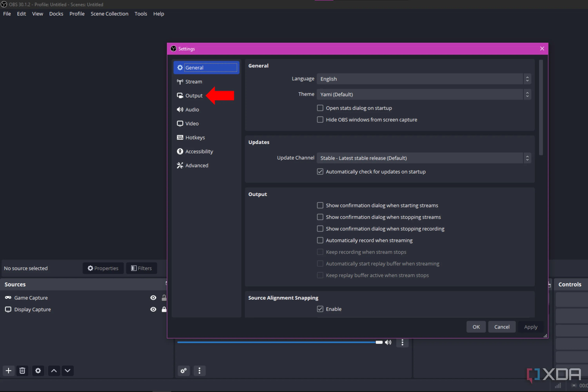Enable Open stats dialog on startup
The height and width of the screenshot is (392, 588).
pyautogui.click(x=320, y=108)
